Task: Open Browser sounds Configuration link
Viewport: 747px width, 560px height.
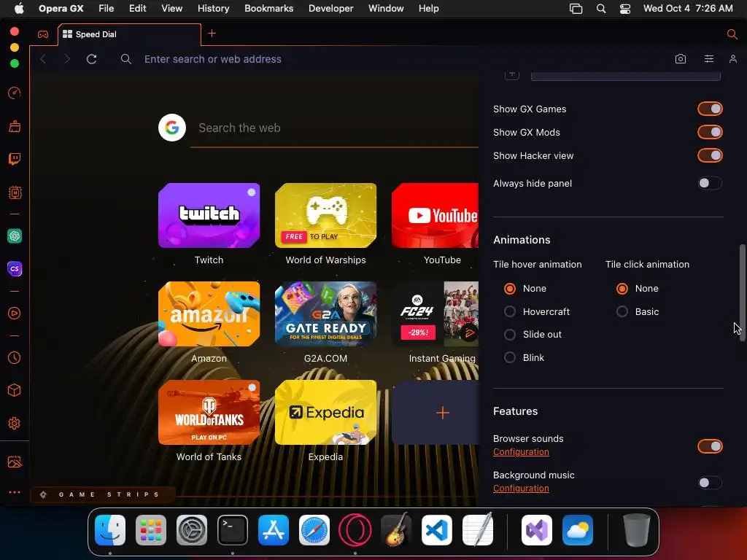Action: click(521, 452)
